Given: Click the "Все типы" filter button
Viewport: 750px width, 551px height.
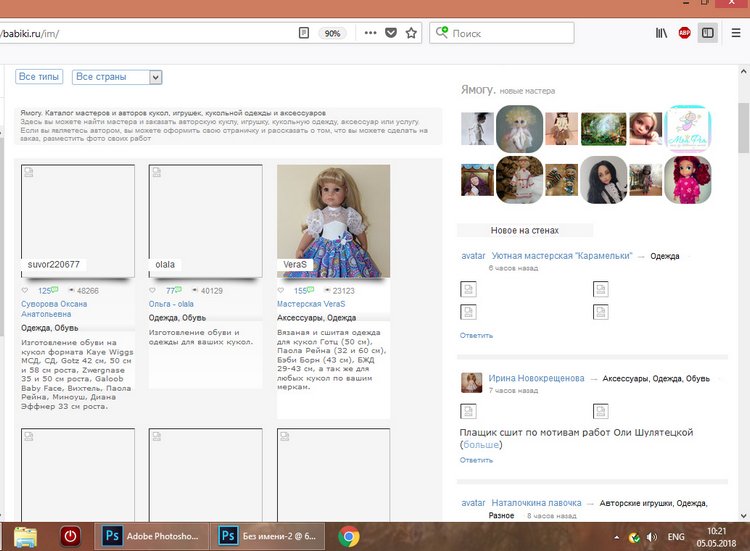Looking at the screenshot, I should pos(40,77).
